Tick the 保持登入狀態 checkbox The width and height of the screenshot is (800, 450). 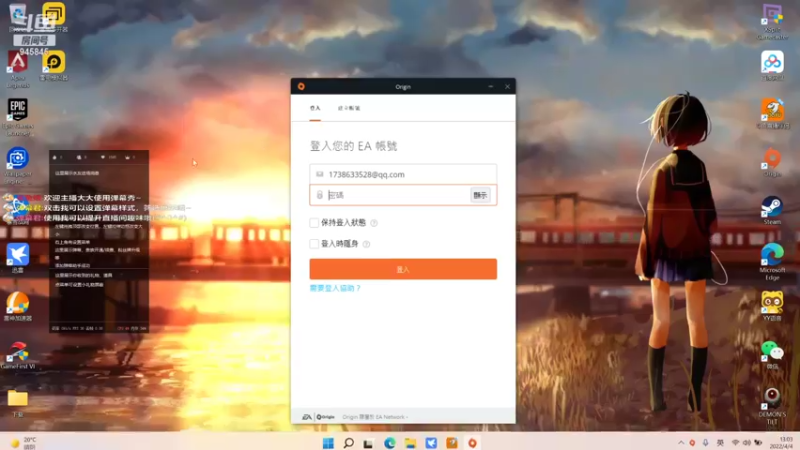(314, 223)
